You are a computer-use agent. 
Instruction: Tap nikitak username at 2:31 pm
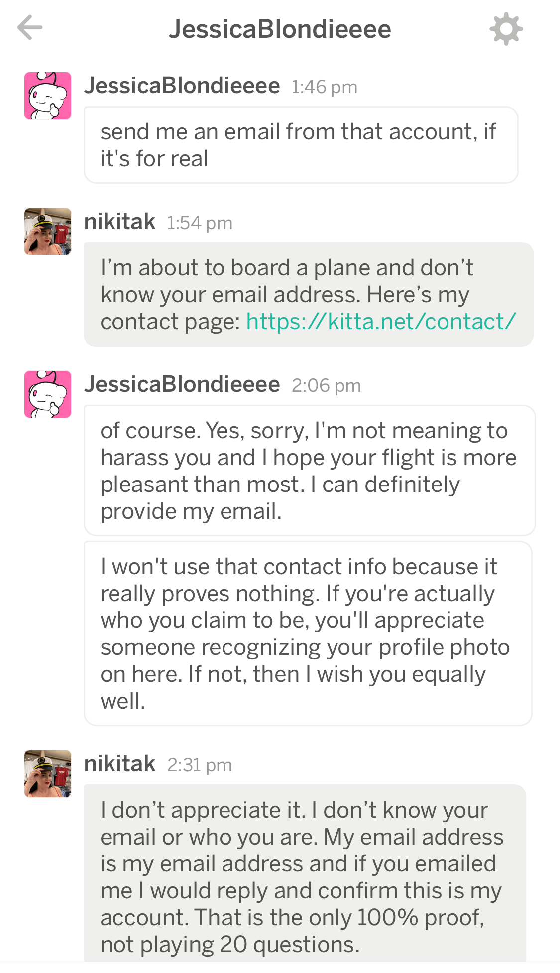click(119, 764)
